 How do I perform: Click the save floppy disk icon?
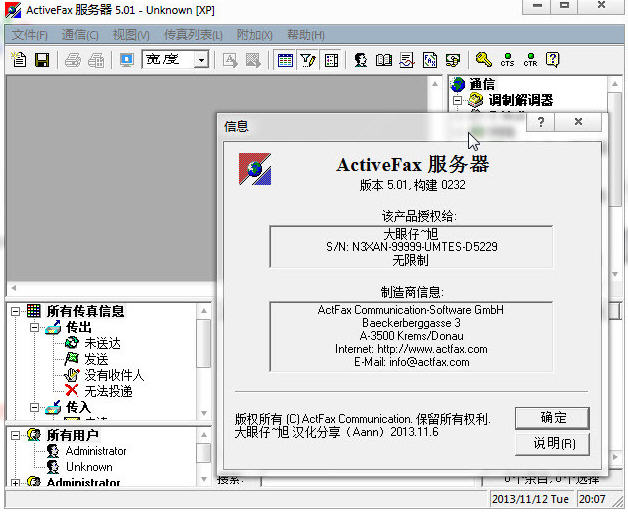pos(42,60)
